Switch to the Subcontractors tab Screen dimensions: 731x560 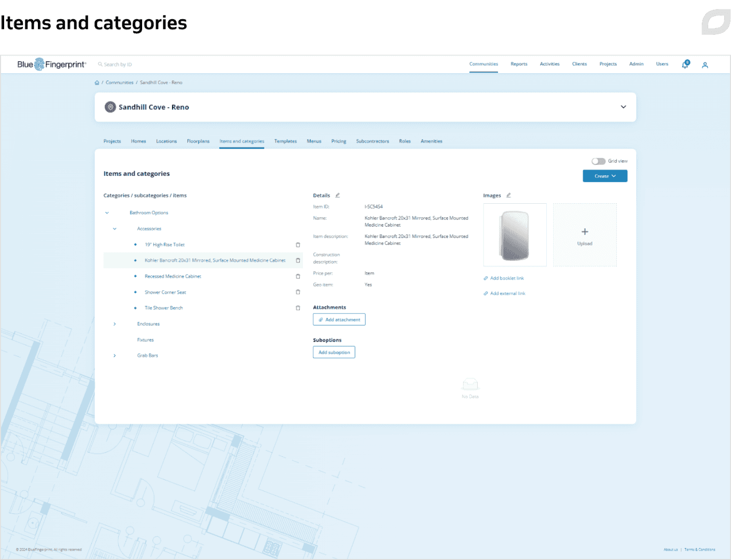click(373, 141)
